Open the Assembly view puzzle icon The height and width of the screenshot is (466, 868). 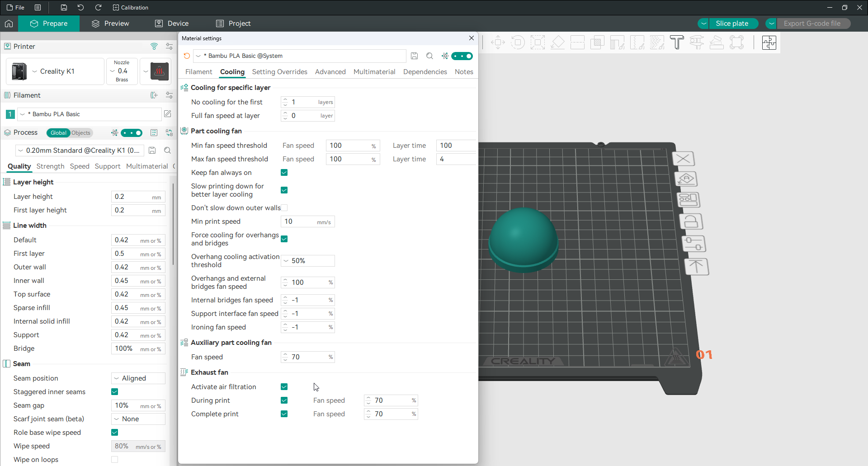(x=769, y=43)
